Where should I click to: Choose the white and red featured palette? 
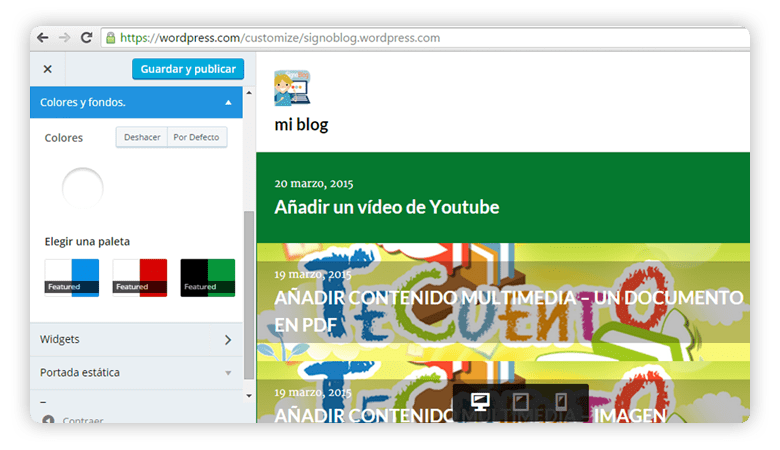(x=140, y=277)
